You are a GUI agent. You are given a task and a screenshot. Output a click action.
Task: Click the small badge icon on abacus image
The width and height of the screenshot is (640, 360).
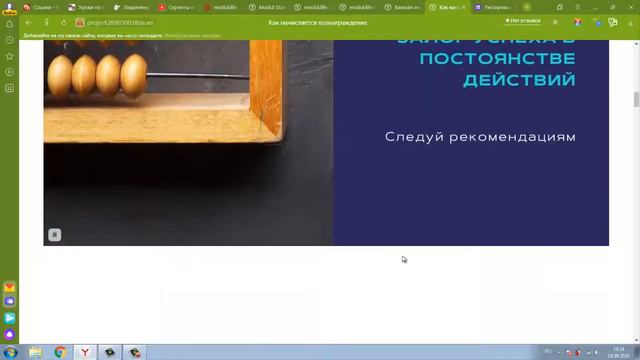55,235
